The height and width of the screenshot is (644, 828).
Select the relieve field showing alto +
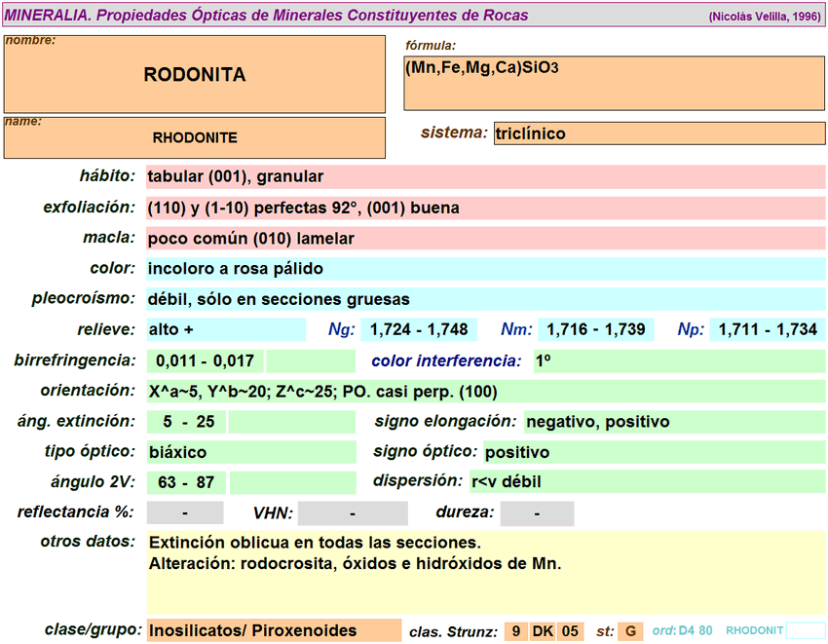[x=225, y=329]
